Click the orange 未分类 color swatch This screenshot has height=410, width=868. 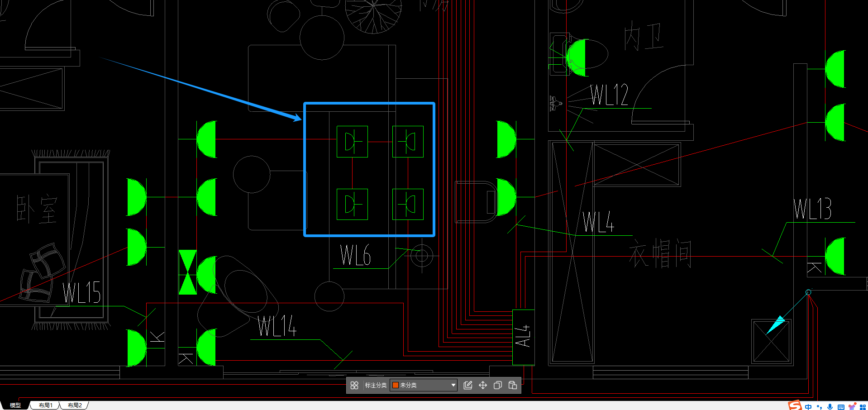tap(395, 385)
